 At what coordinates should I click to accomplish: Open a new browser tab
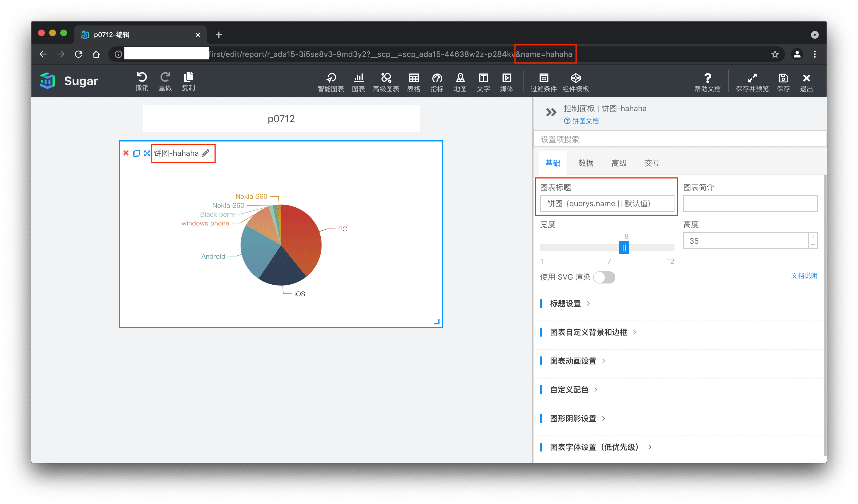point(219,35)
